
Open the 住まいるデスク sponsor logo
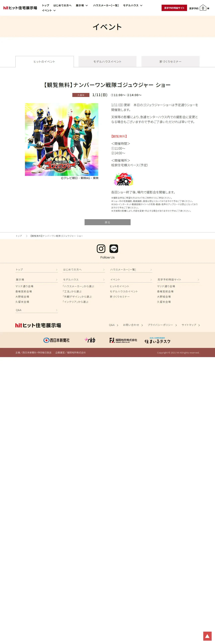[157, 340]
